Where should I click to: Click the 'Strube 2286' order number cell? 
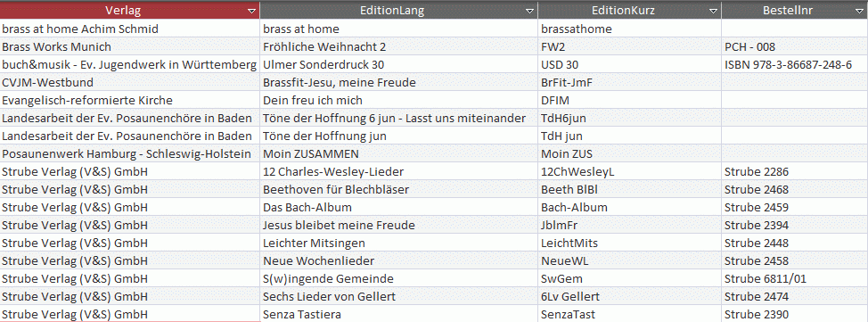click(794, 172)
